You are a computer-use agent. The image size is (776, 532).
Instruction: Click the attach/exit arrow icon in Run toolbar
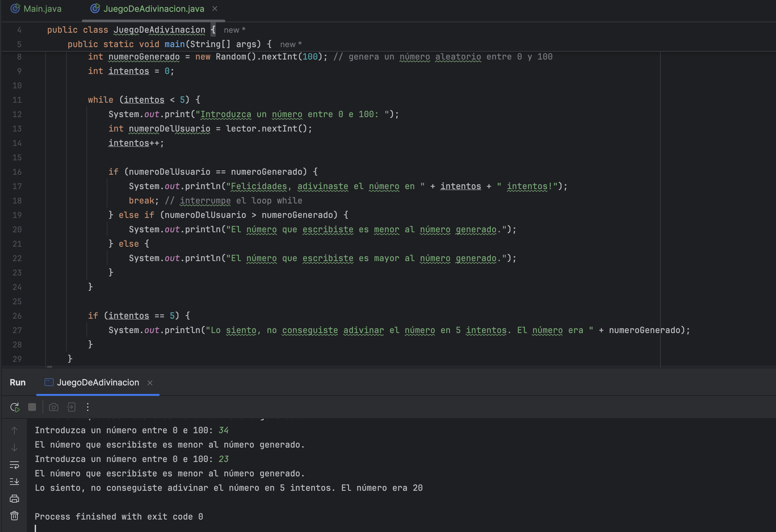[71, 407]
